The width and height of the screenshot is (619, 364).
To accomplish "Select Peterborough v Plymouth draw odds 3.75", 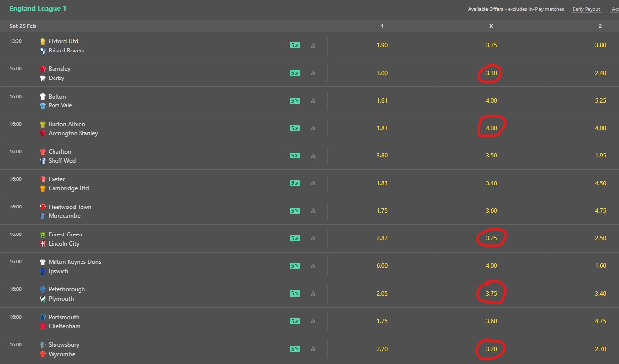I will tap(491, 294).
